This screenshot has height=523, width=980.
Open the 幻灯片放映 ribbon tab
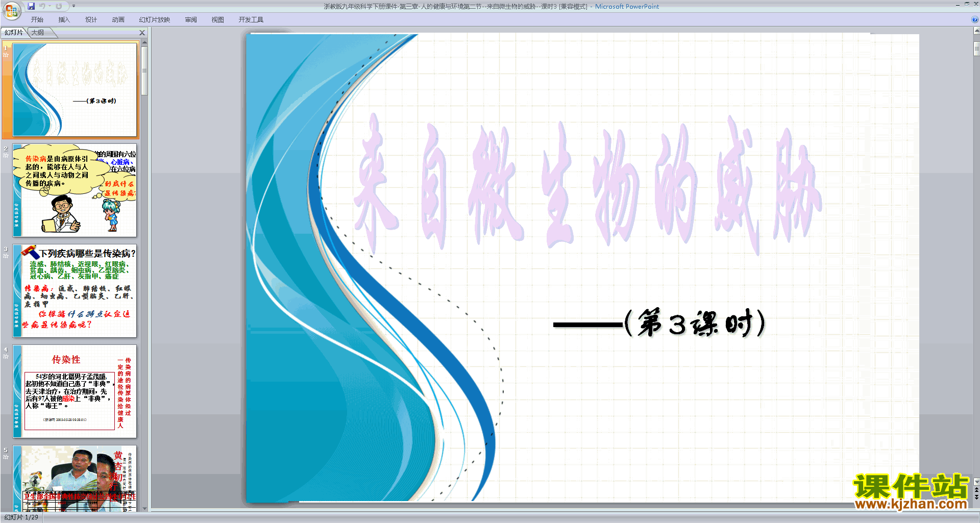coord(154,19)
